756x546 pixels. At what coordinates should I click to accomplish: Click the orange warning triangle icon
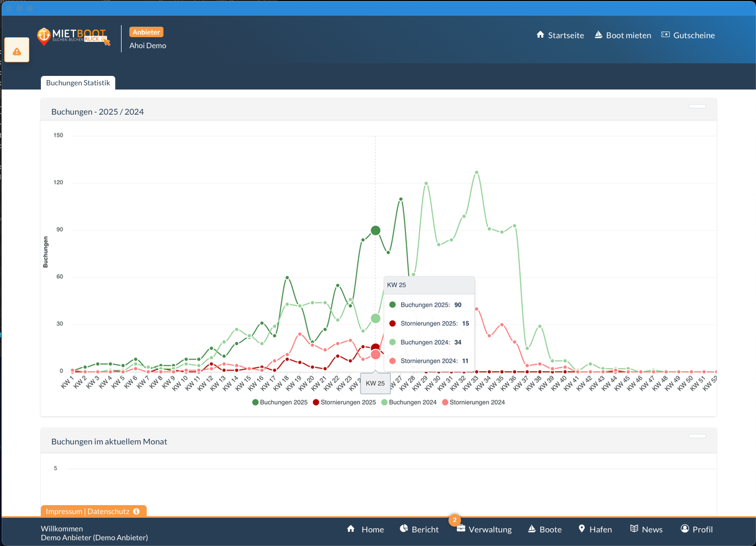[x=17, y=51]
